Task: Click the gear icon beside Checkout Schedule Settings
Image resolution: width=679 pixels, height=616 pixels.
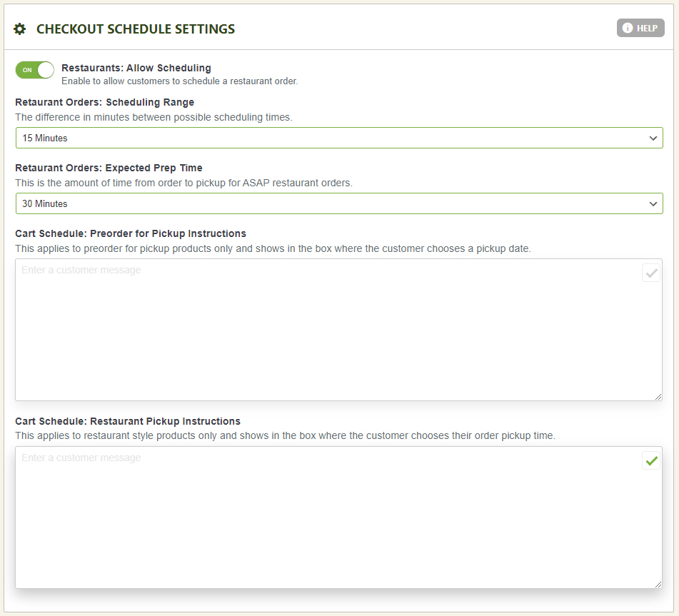Action: (20, 29)
